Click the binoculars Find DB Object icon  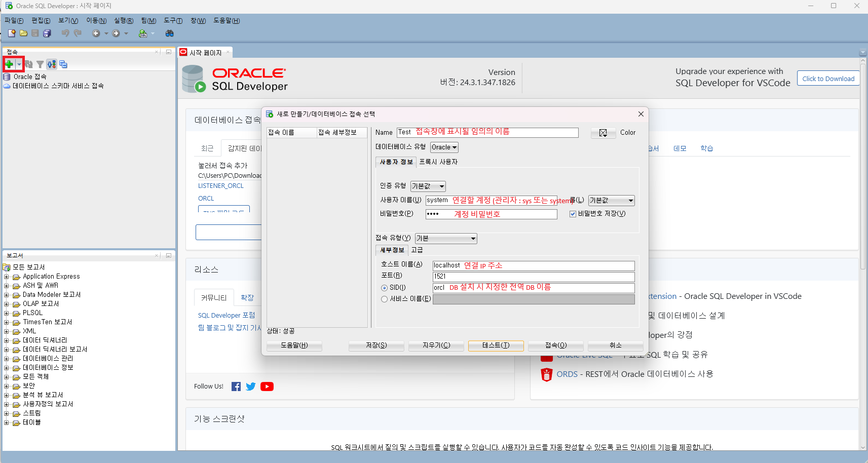click(170, 33)
